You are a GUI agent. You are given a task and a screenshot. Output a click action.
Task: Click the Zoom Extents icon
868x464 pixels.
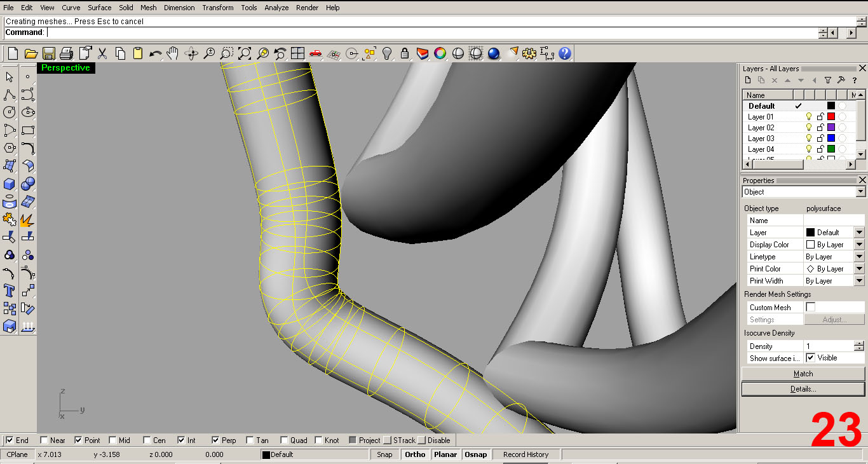click(245, 53)
